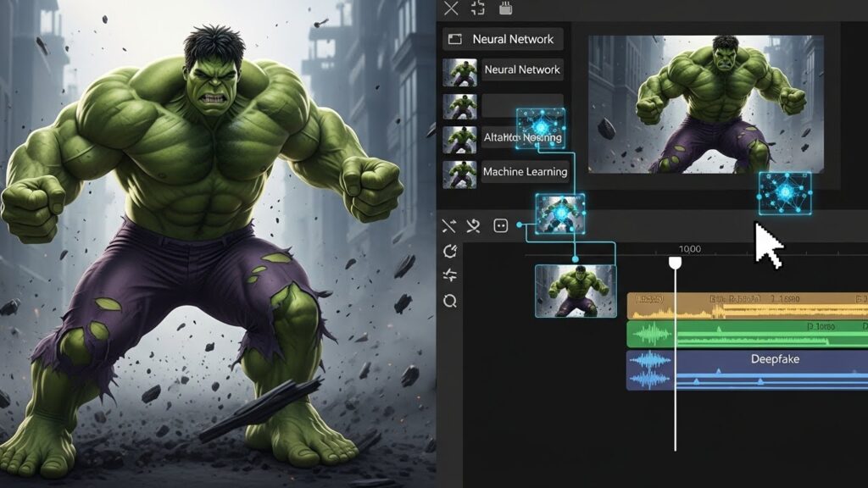Click the dotted selection box icon
This screenshot has height=488, width=868.
(x=501, y=225)
